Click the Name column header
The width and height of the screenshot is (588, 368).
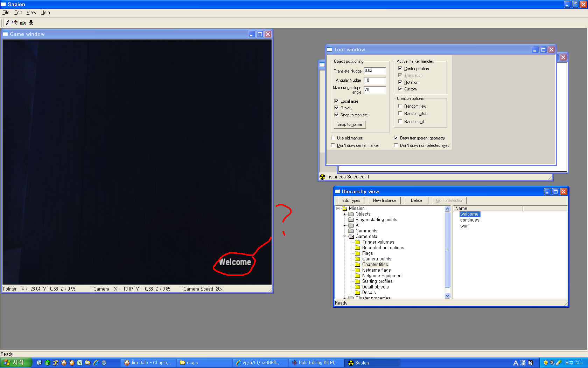click(488, 209)
